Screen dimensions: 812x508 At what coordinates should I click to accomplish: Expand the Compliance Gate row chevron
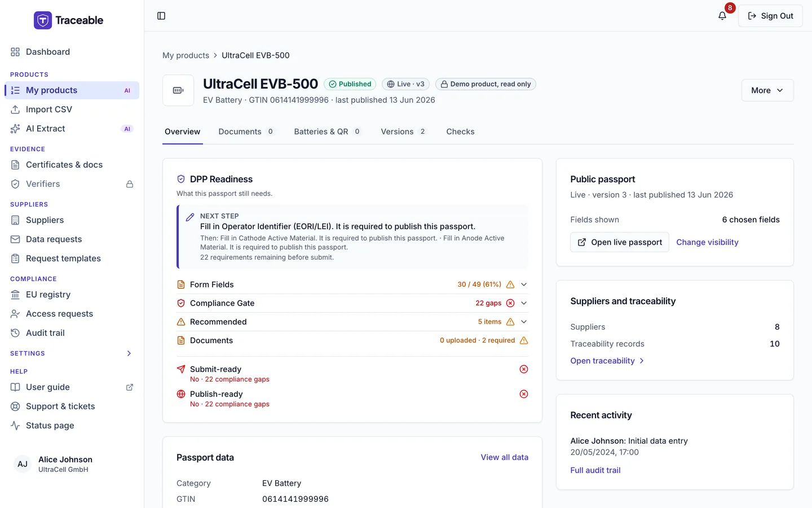pyautogui.click(x=524, y=303)
